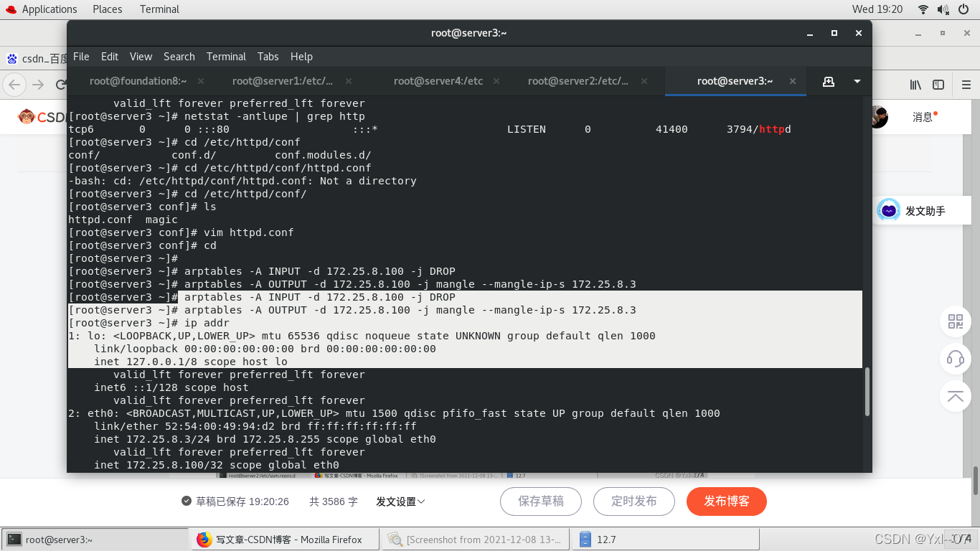
Task: Open terminal File menu
Action: (x=81, y=57)
